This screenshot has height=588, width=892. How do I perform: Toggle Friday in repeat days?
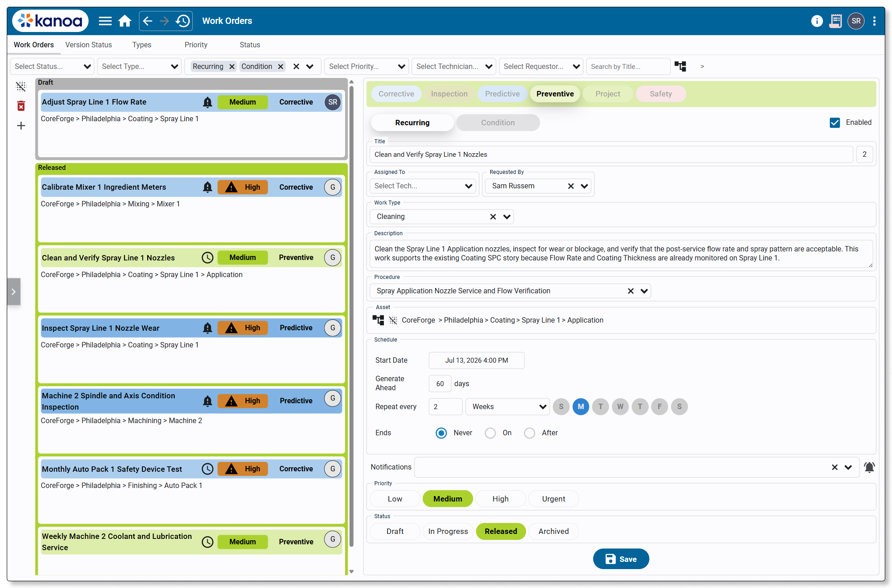click(x=660, y=407)
